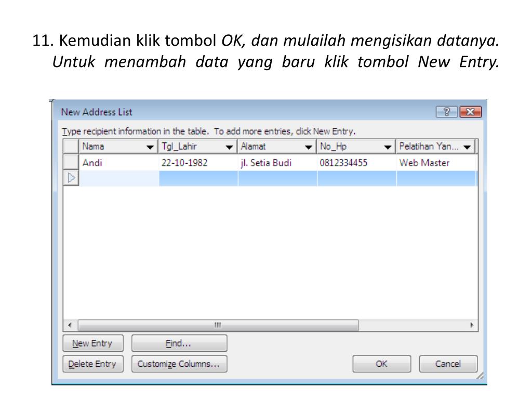Close the New Address List dialog
The height and width of the screenshot is (399, 532).
pos(470,112)
